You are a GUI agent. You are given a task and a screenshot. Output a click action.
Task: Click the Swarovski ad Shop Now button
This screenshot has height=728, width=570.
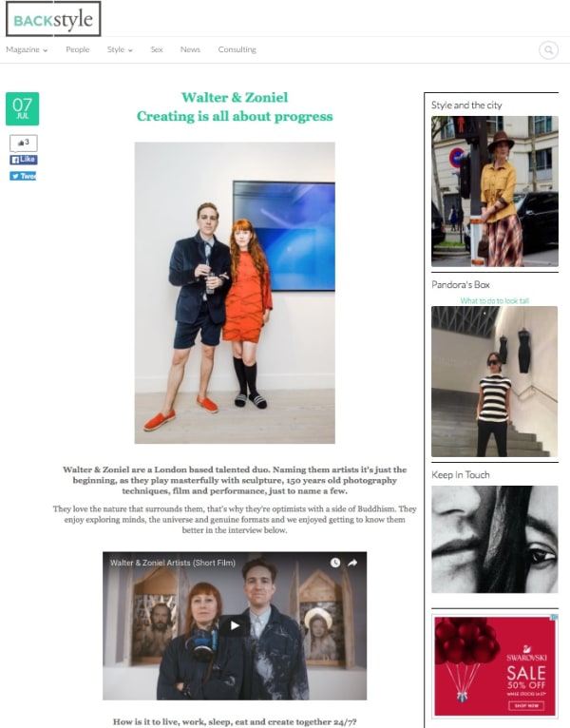pyautogui.click(x=526, y=706)
